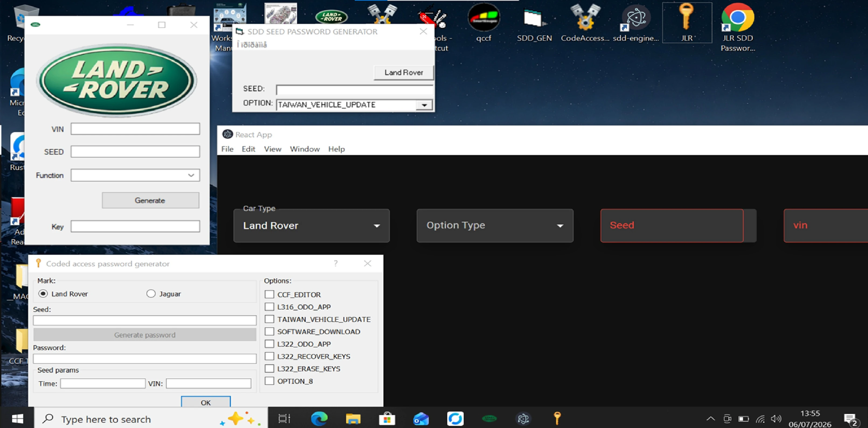868x428 pixels.
Task: Click the Time field under Seed params
Action: tap(102, 383)
